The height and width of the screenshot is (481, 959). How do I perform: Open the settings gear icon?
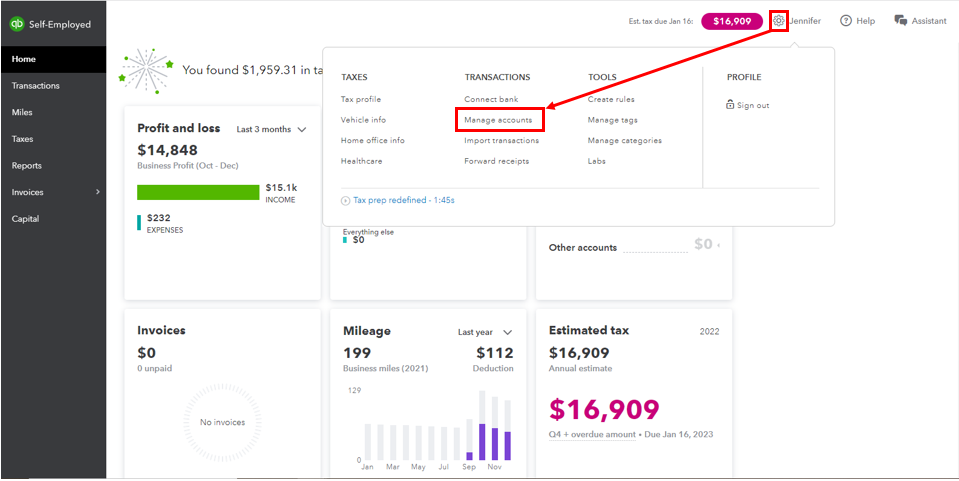tap(779, 20)
